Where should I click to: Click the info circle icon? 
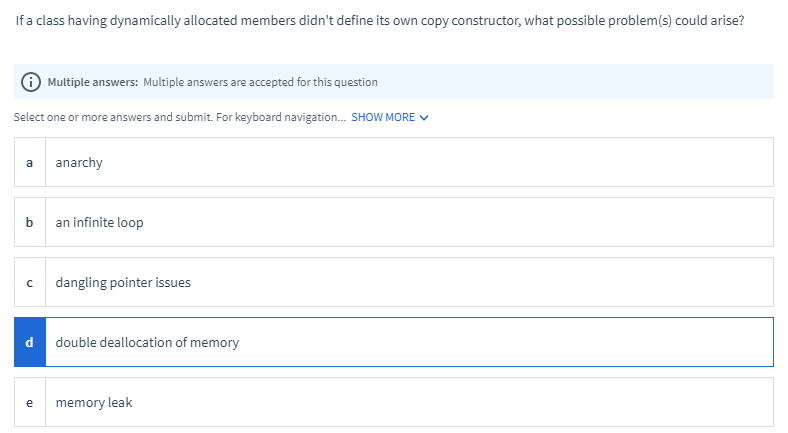click(31, 81)
